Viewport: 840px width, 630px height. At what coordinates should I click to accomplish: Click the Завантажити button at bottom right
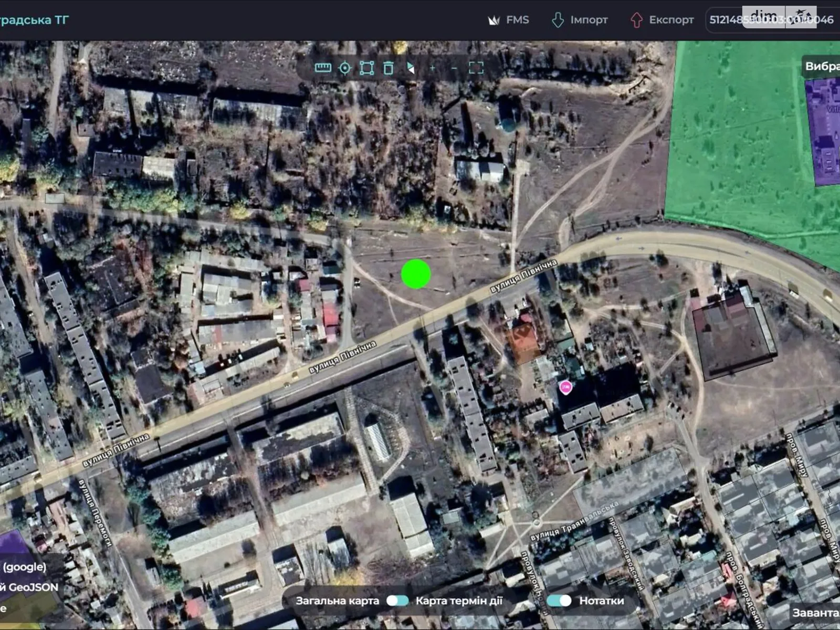click(815, 613)
